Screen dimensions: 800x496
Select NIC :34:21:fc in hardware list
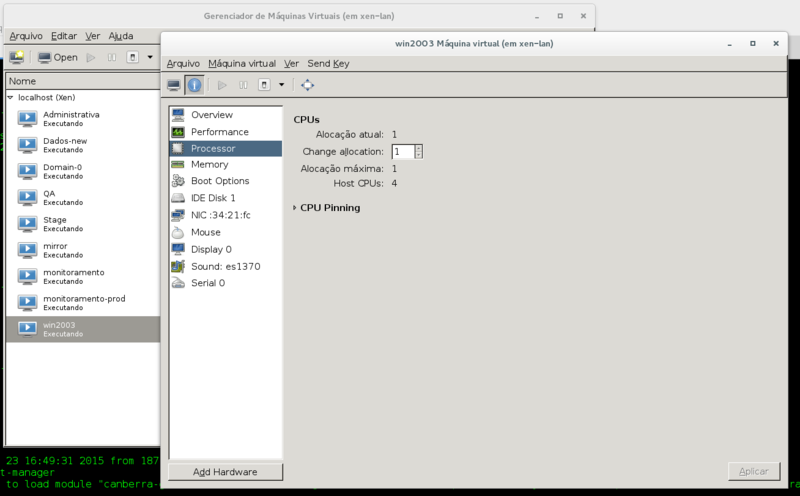pyautogui.click(x=226, y=215)
